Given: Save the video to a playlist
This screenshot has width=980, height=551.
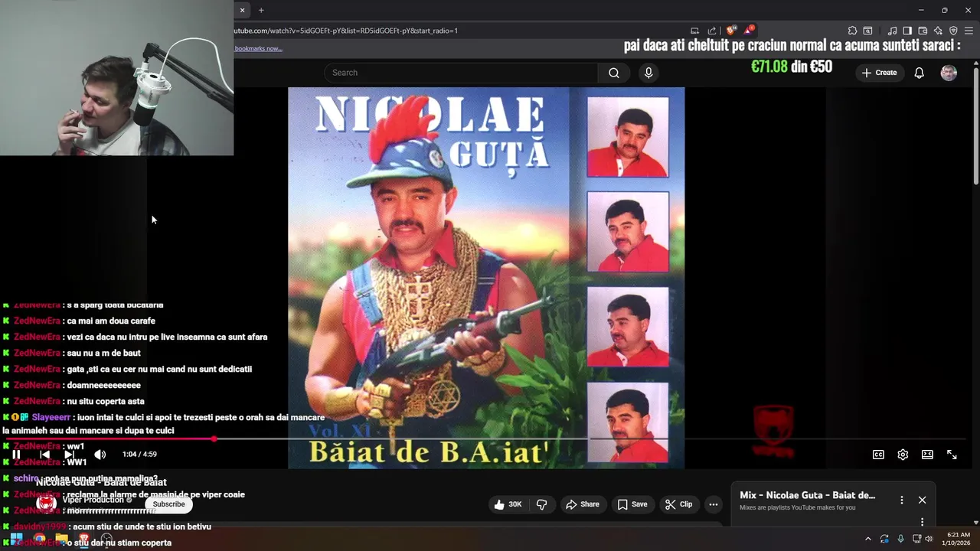Looking at the screenshot, I should [x=632, y=504].
